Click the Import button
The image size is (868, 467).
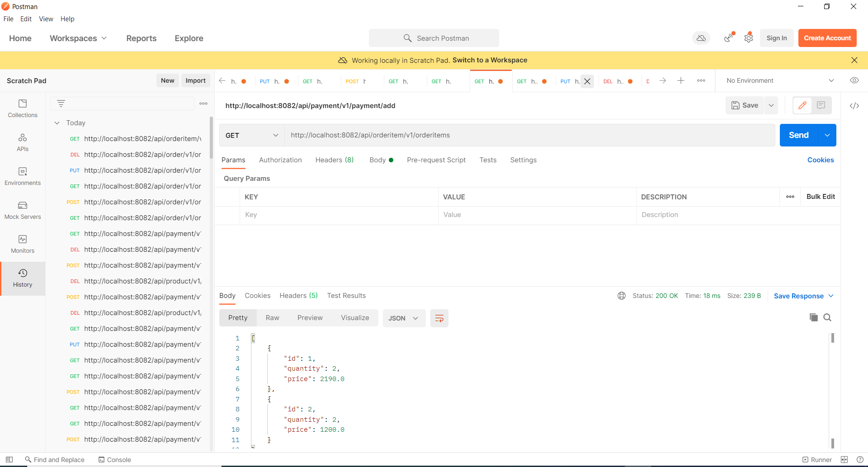pyautogui.click(x=196, y=80)
